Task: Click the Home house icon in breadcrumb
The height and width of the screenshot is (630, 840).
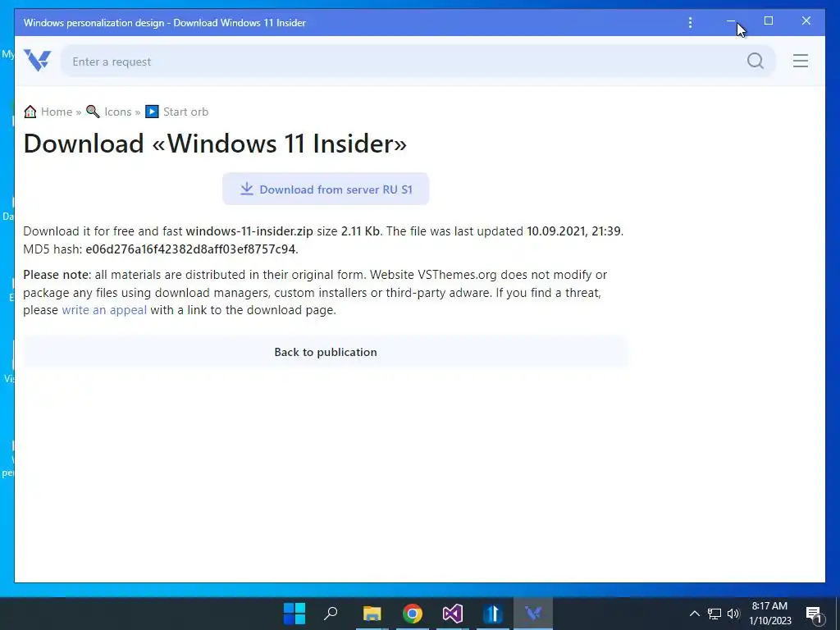Action: tap(30, 112)
